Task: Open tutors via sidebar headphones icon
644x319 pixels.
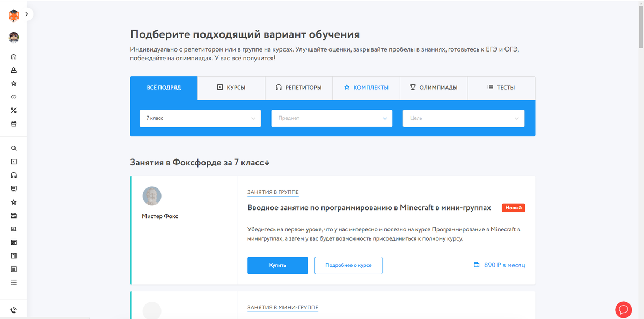Action: (14, 175)
